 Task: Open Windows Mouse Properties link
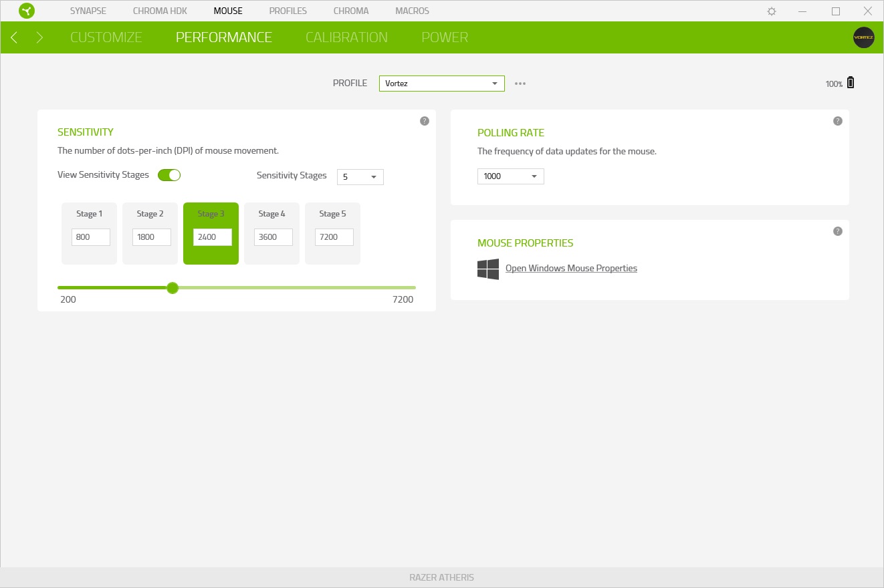click(x=571, y=269)
